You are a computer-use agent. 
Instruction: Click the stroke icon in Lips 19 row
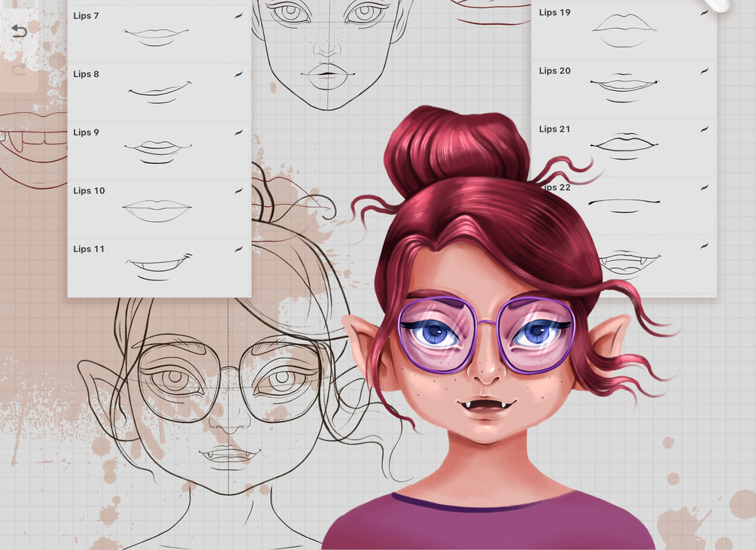(704, 13)
